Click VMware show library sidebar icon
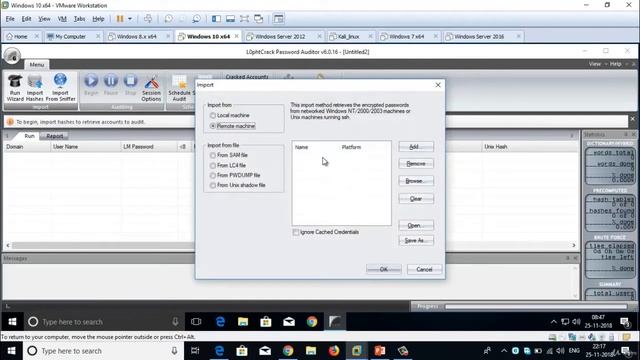This screenshot has height=360, width=640. point(216,19)
